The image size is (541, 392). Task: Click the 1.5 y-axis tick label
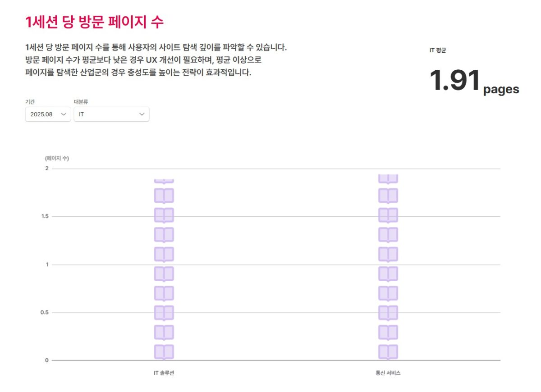44,217
